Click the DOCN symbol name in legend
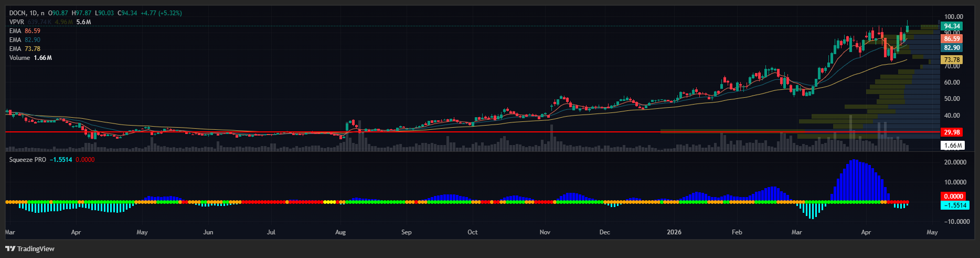Screen dimensions: 980x258 [x=18, y=13]
